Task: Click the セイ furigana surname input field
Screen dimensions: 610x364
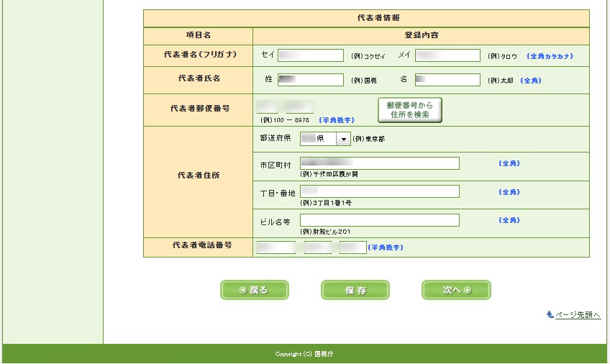Action: [311, 55]
